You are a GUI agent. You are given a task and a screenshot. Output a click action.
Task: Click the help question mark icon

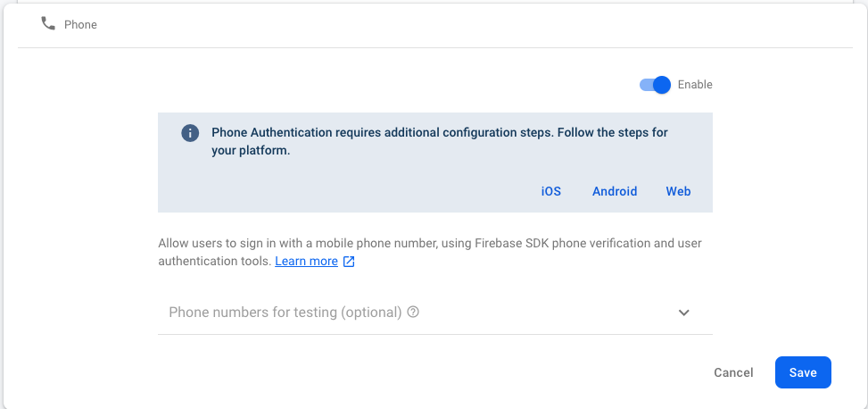point(413,313)
